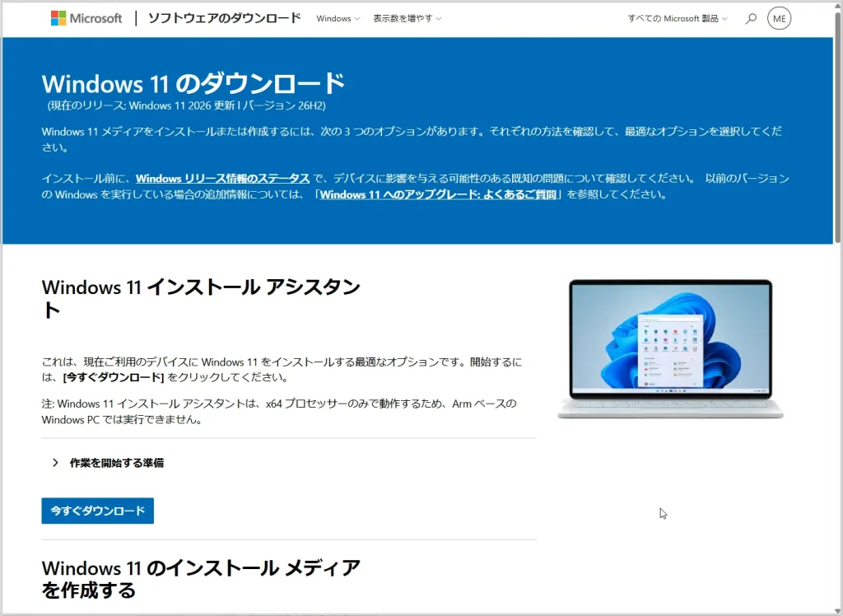The width and height of the screenshot is (843, 616).
Task: Open the ME account avatar
Action: pyautogui.click(x=779, y=19)
